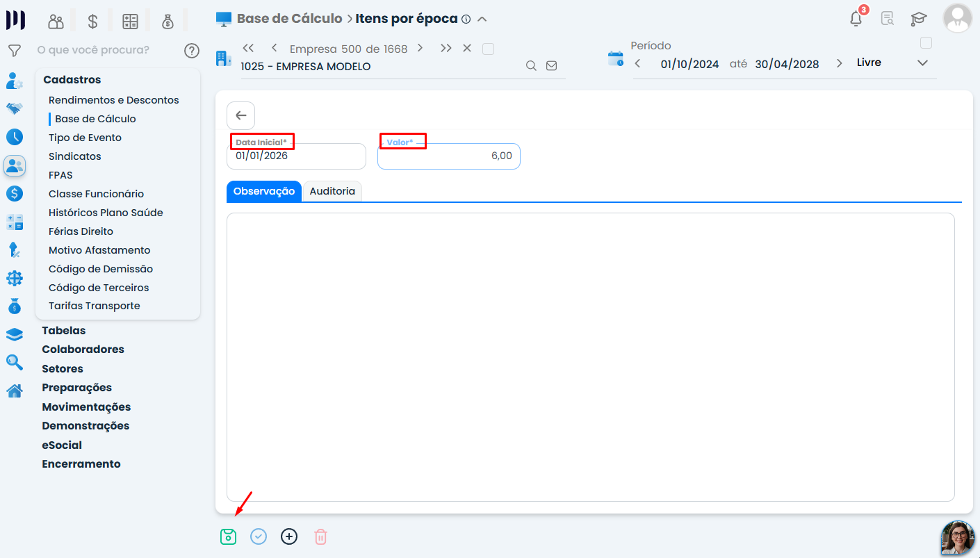Click the magnifier sidebar icon
The height and width of the screenshot is (558, 980).
pos(15,362)
